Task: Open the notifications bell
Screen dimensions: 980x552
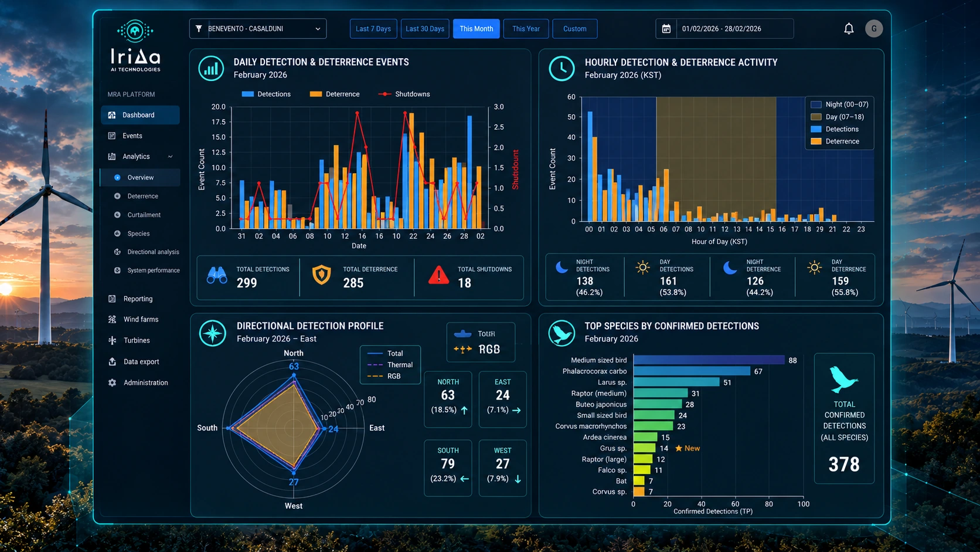Action: point(848,28)
